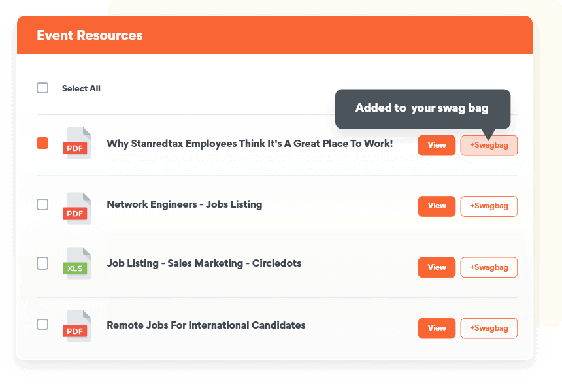Open View for Job Listing - Sales Marketing
The height and width of the screenshot is (392, 562).
coord(437,267)
